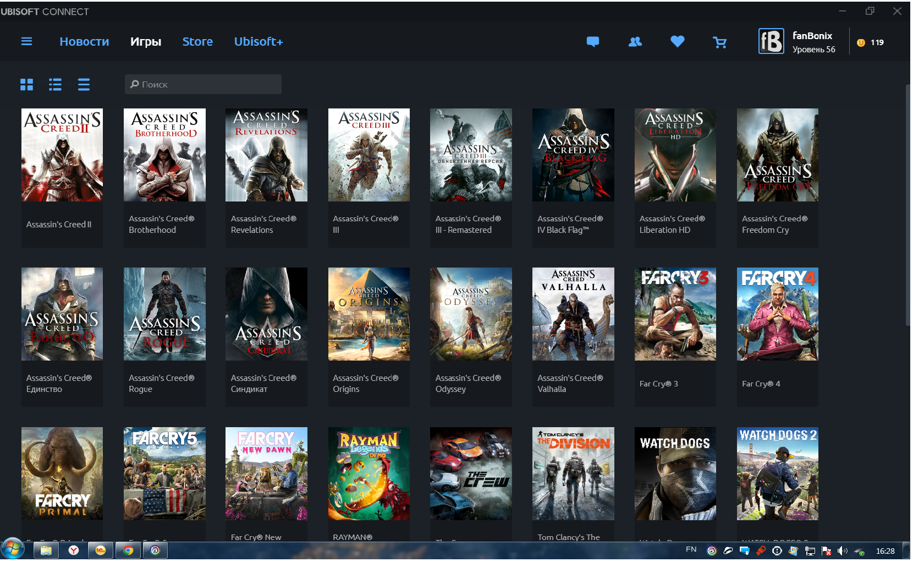Open Assassin's Creed Brotherhood cover
Image resolution: width=924 pixels, height=578 pixels.
tap(164, 155)
